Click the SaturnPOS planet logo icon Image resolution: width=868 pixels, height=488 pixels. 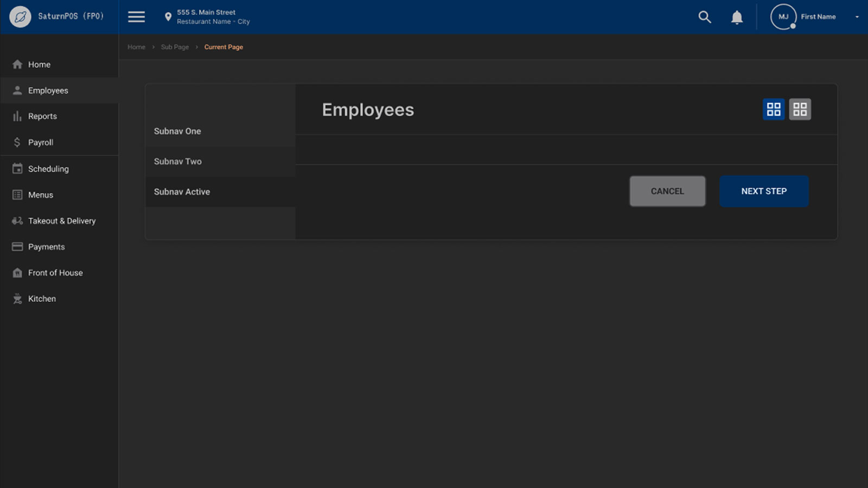pos(20,17)
